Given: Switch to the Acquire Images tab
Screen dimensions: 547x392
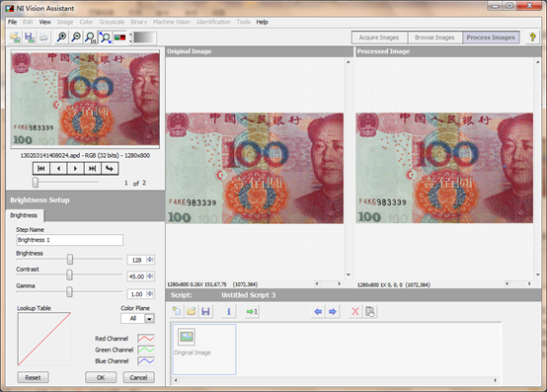Looking at the screenshot, I should click(x=379, y=38).
